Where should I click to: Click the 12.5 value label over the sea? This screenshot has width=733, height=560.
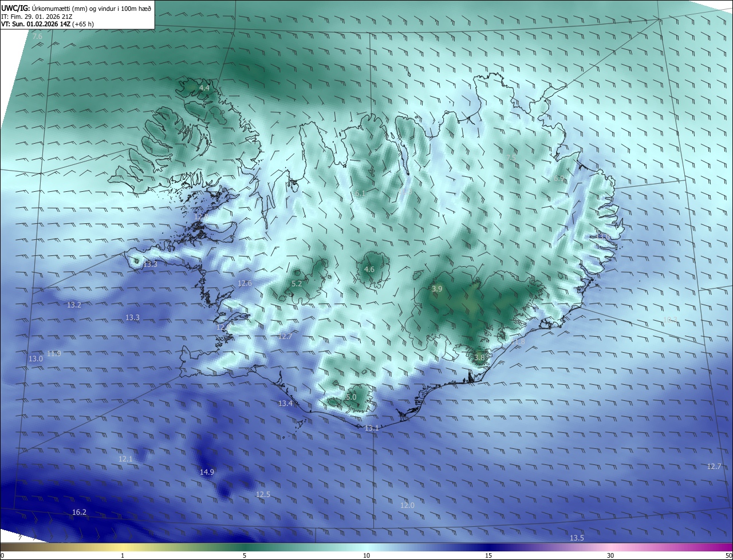[x=263, y=495]
